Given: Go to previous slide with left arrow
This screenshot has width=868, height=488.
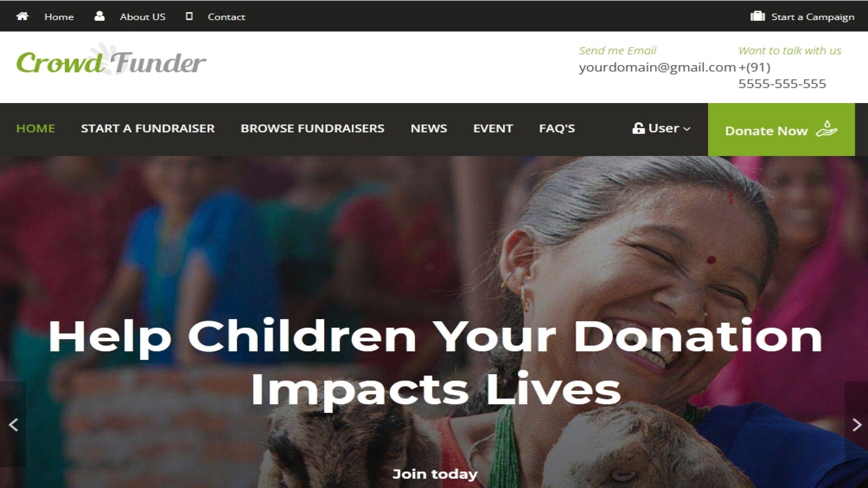Looking at the screenshot, I should tap(13, 425).
